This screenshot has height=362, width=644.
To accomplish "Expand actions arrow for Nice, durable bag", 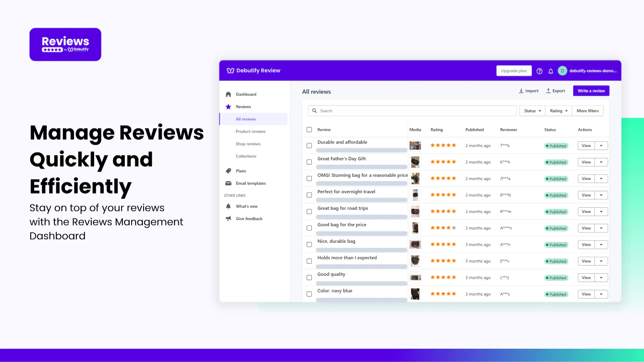I will (x=601, y=245).
